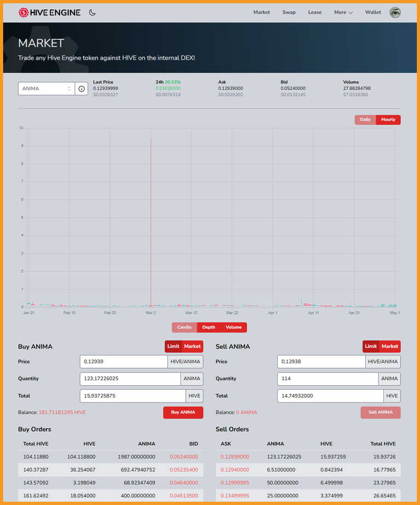420x505 pixels.
Task: Click buy order amount 1987.00000000 ANIMA
Action: point(137,457)
